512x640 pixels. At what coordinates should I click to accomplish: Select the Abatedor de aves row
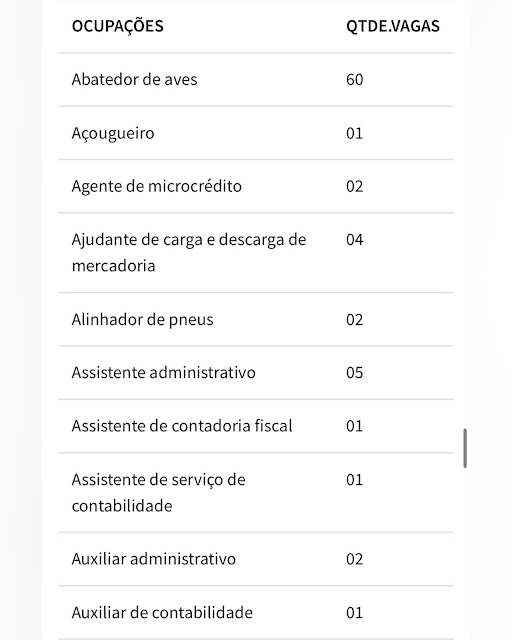(256, 80)
